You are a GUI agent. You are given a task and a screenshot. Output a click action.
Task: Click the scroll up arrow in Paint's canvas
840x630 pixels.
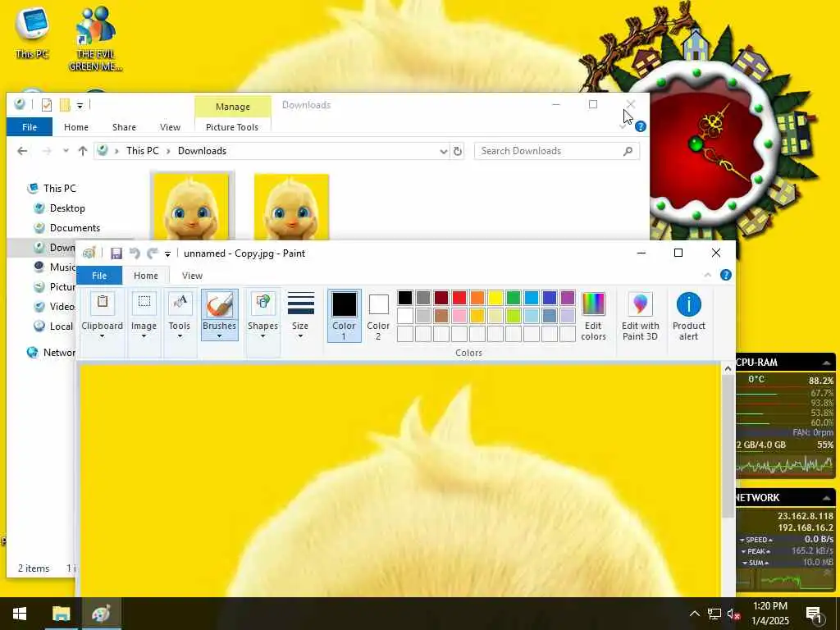728,368
